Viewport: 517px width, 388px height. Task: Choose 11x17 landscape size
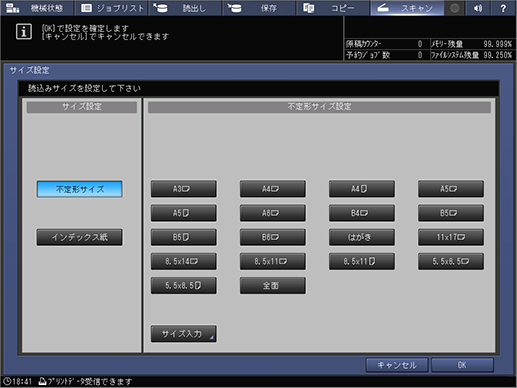click(451, 237)
